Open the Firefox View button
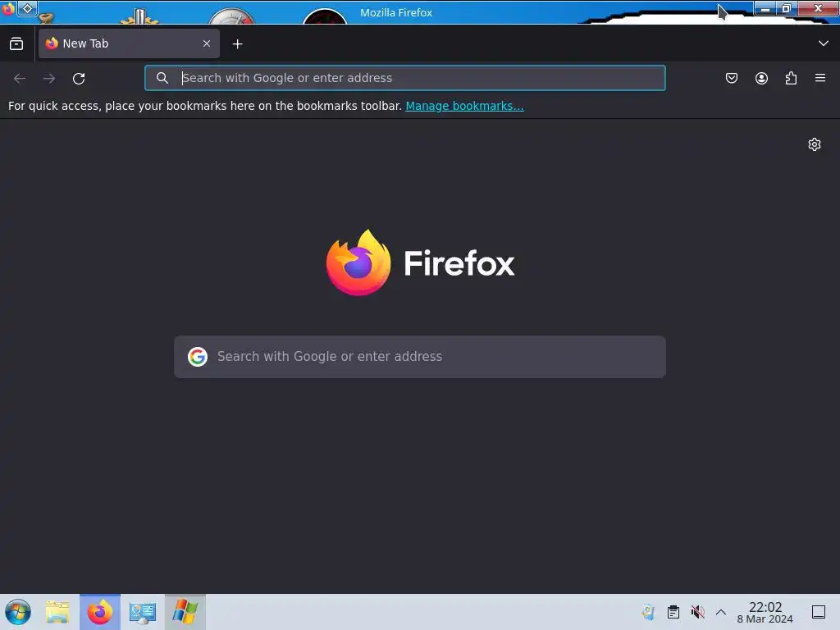The width and height of the screenshot is (840, 630). tap(16, 44)
